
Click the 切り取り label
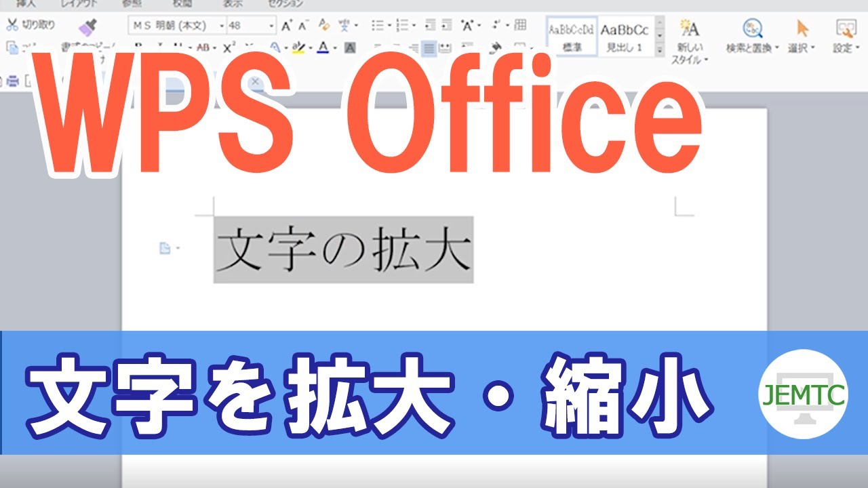tap(39, 25)
